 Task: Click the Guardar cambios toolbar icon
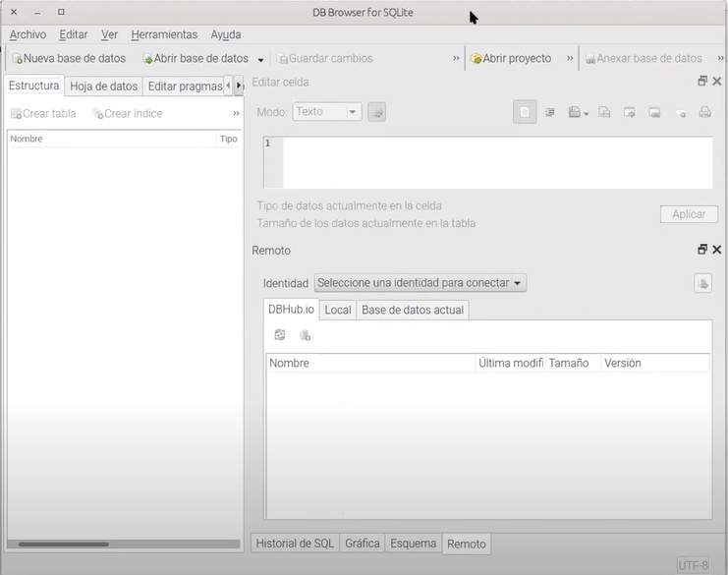tap(282, 59)
